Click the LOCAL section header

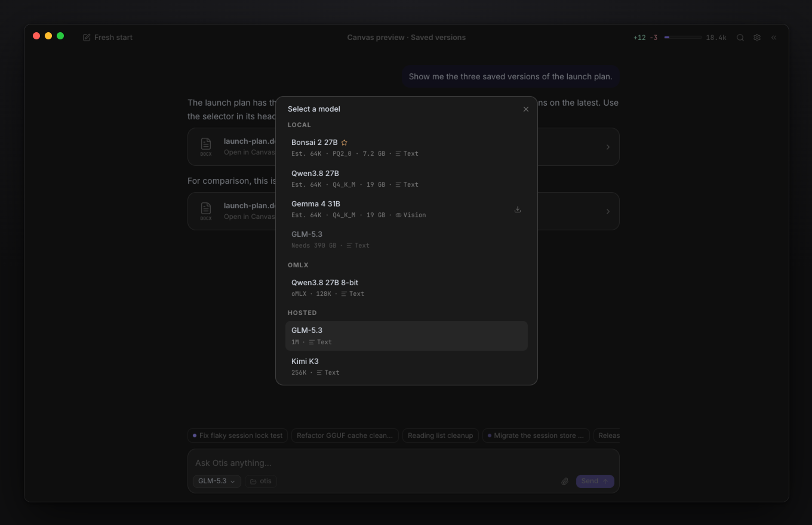(x=299, y=125)
